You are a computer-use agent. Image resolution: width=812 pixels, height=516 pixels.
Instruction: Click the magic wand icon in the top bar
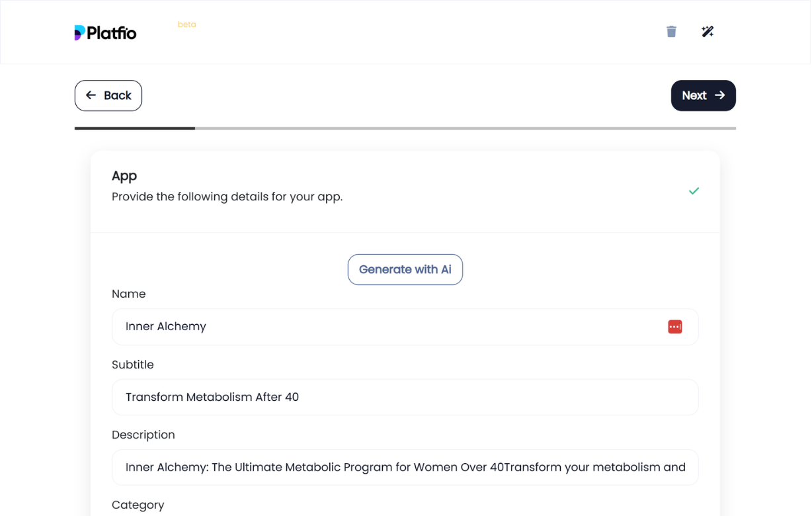point(708,31)
